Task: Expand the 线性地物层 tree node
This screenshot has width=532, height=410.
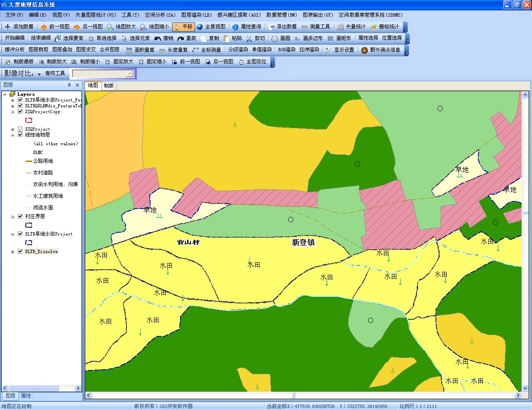Action: tap(12, 134)
